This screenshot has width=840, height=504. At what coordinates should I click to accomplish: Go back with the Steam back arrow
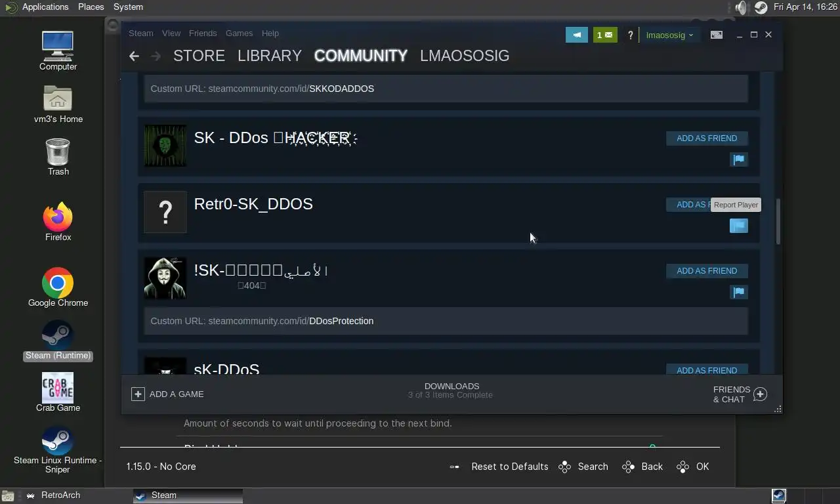pyautogui.click(x=134, y=56)
